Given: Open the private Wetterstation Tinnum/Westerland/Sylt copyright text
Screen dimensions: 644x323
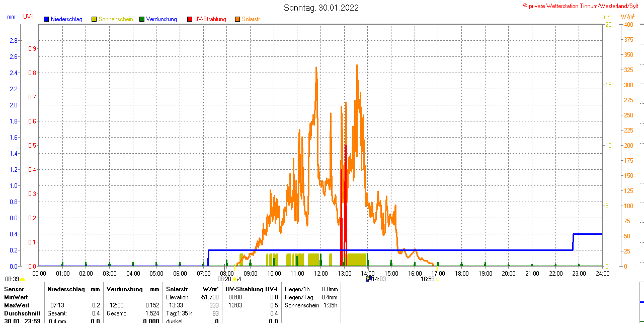Looking at the screenshot, I should [583, 6].
